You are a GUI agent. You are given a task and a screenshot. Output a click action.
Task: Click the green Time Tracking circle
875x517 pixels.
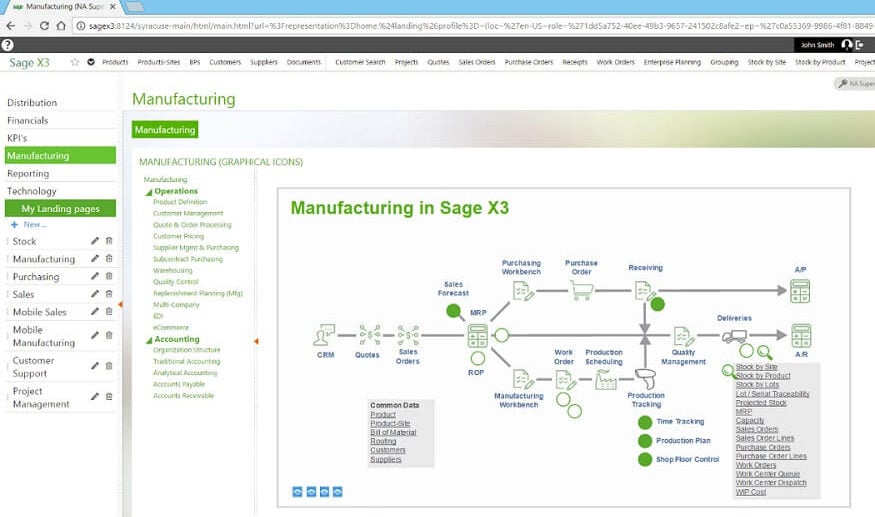645,422
